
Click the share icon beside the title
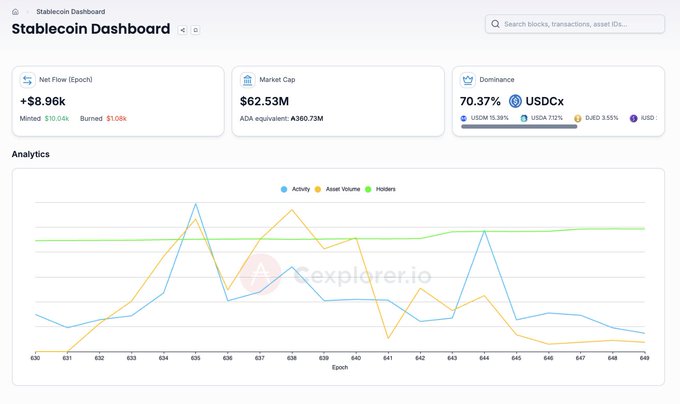[x=183, y=30]
